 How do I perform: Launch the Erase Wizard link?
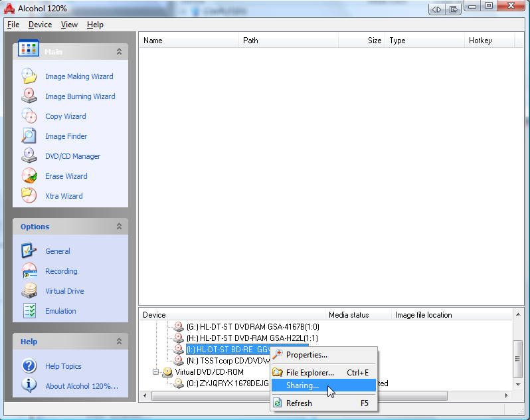tap(66, 176)
